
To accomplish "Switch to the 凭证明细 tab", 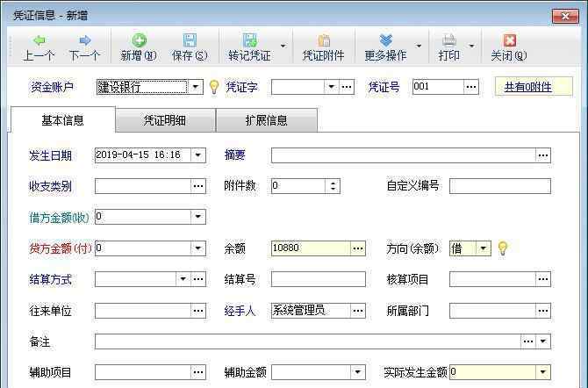I will (165, 120).
